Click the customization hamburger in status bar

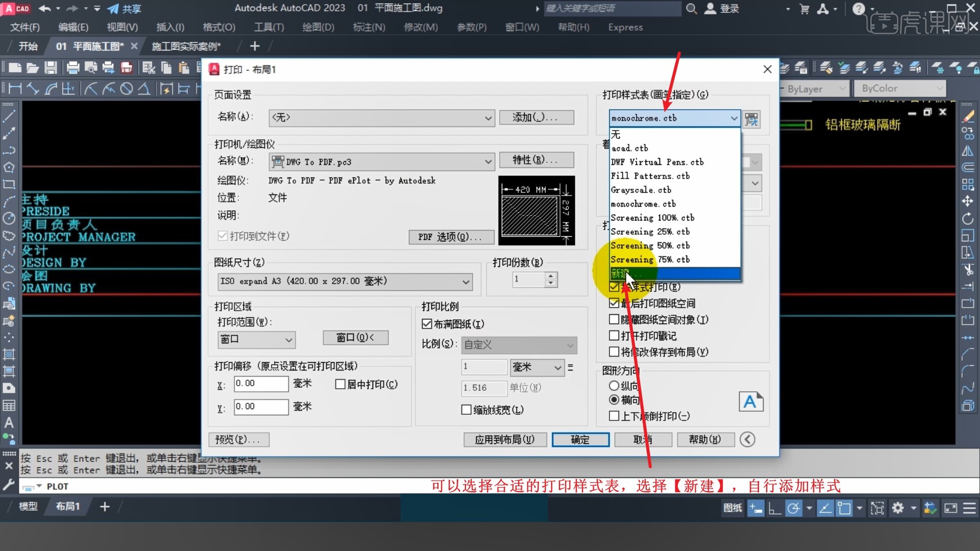click(969, 508)
